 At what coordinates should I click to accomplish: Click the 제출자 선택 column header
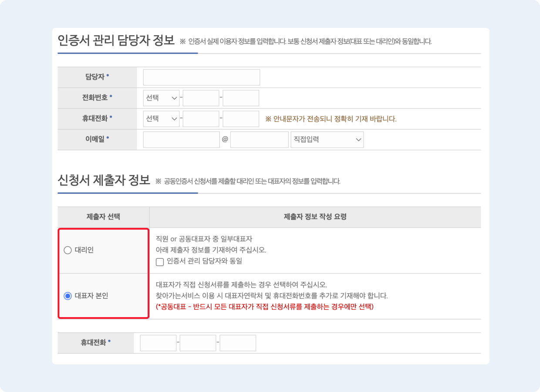coord(103,216)
